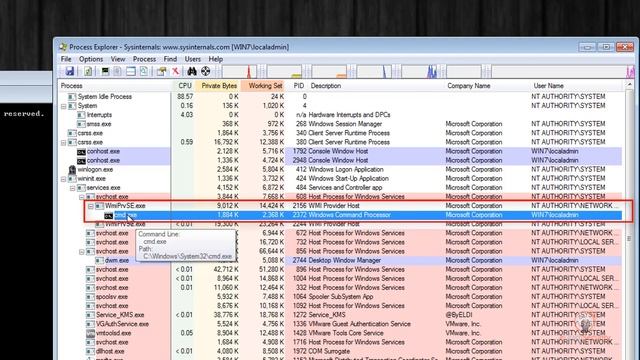Click the winlogon.exe process icon
Image resolution: width=640 pixels, height=360 pixels.
pyautogui.click(x=72, y=169)
